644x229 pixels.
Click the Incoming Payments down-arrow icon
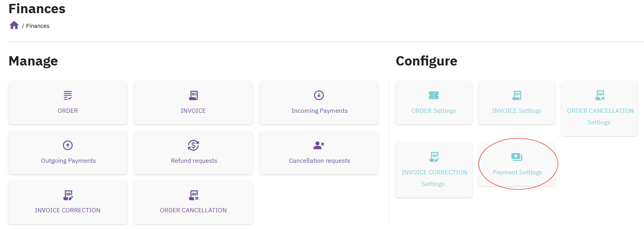coord(319,95)
